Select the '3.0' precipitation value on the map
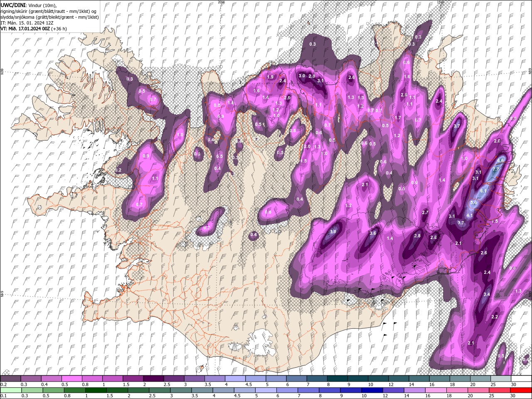Screen dimensions: 532x399 point(302,76)
